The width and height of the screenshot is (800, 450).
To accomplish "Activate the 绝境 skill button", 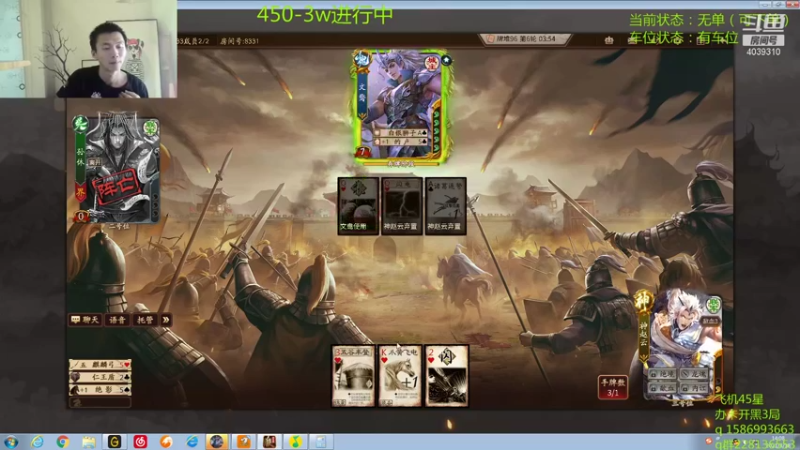I will (663, 374).
